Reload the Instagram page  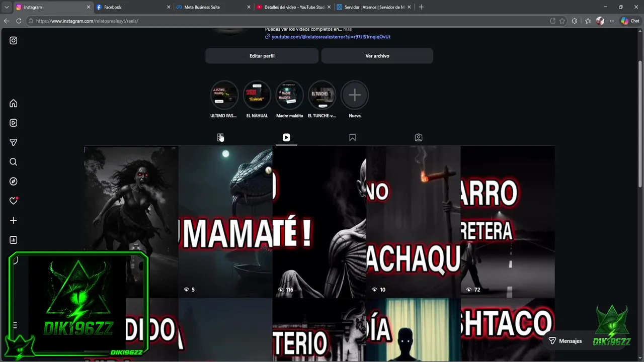(19, 21)
